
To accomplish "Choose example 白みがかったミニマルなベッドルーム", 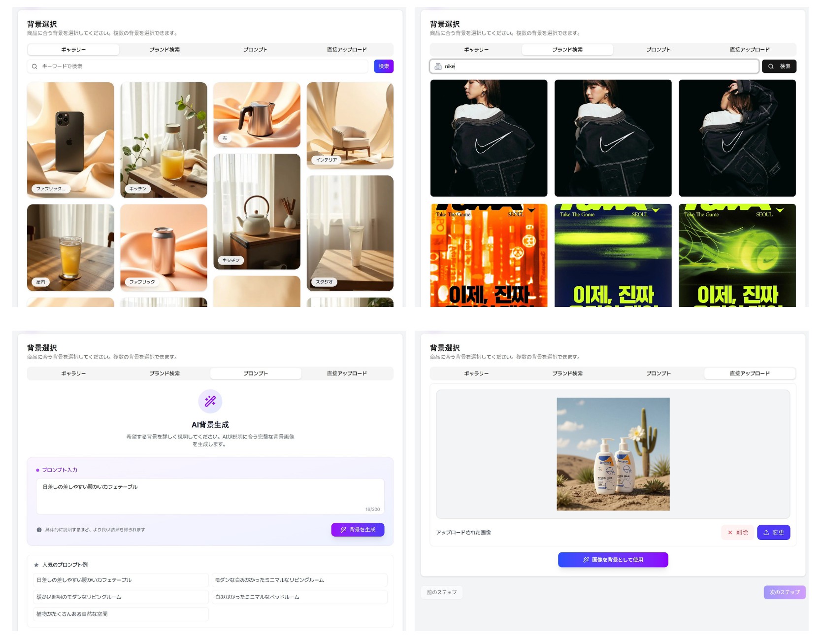I will (299, 597).
